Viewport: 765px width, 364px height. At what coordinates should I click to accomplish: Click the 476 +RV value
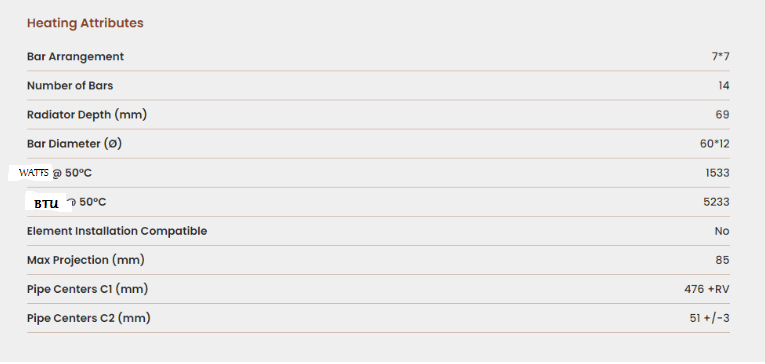click(706, 289)
